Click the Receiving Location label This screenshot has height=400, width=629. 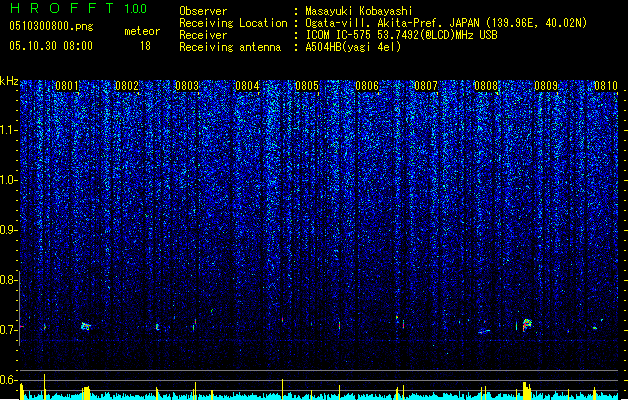(x=233, y=23)
